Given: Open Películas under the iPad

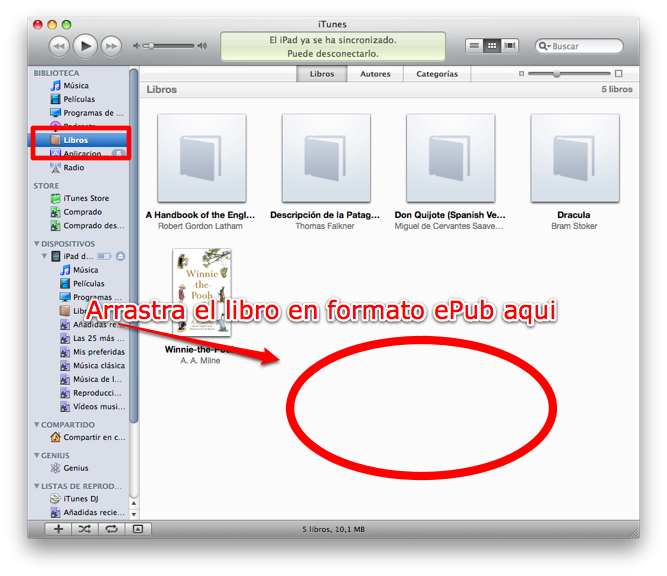Looking at the screenshot, I should click(83, 283).
